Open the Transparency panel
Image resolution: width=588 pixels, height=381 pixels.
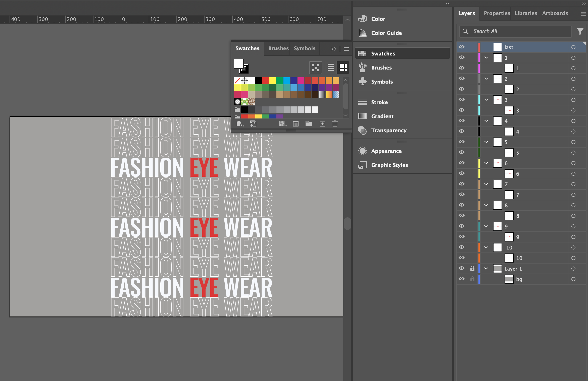388,130
